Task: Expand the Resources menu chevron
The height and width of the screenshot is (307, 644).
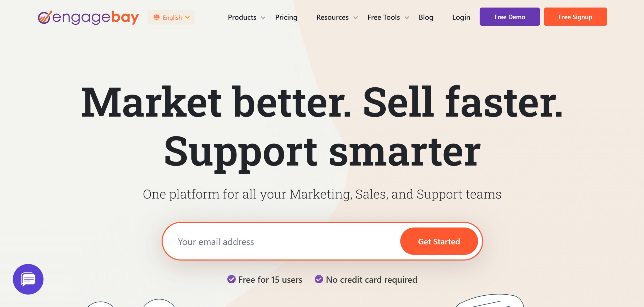Action: [x=355, y=18]
